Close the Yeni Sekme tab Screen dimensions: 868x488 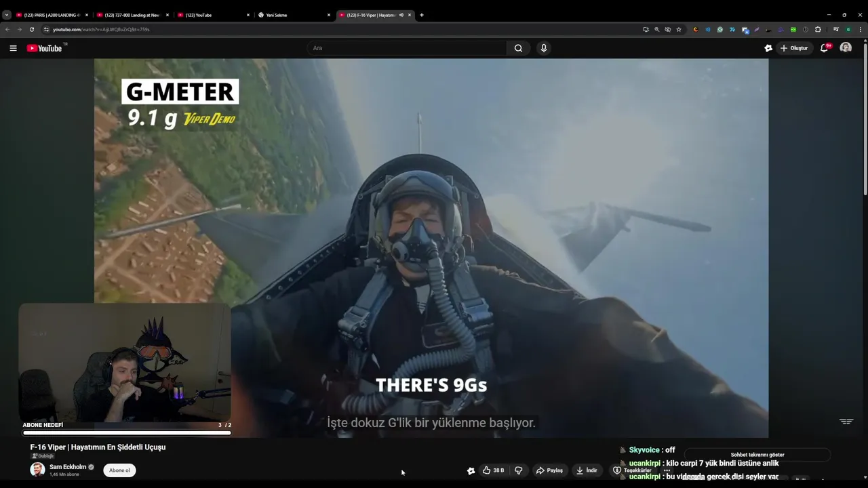click(329, 15)
